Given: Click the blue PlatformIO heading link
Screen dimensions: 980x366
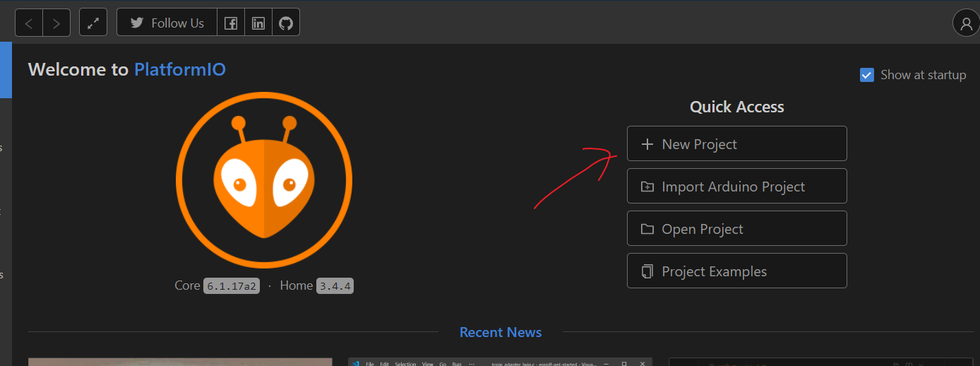Looking at the screenshot, I should click(180, 69).
